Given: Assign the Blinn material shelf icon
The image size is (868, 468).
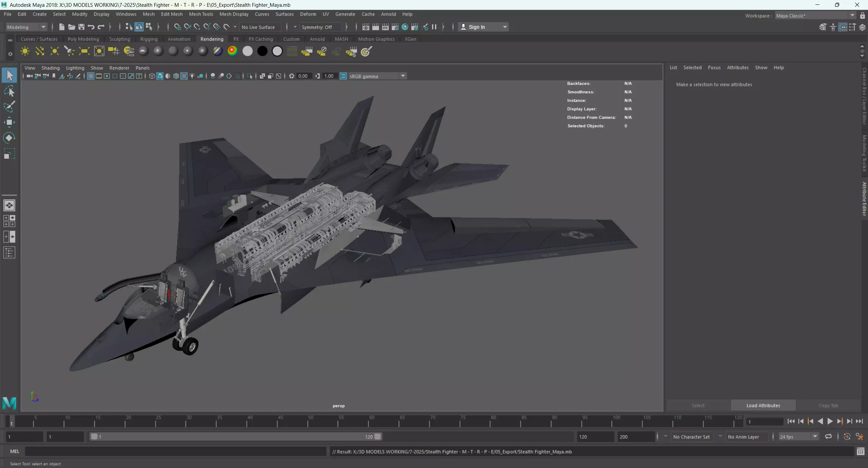Looking at the screenshot, I should [158, 51].
